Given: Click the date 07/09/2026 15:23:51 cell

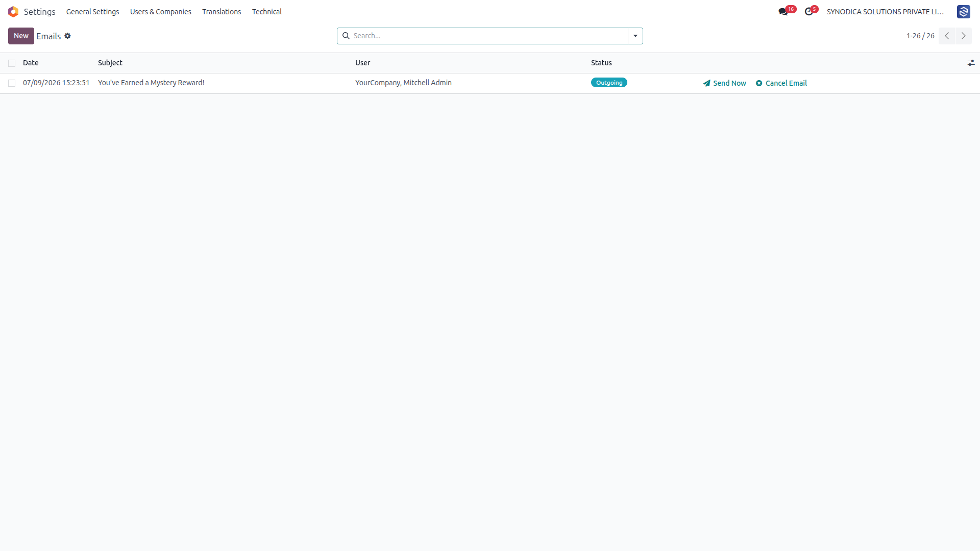Looking at the screenshot, I should pos(56,83).
